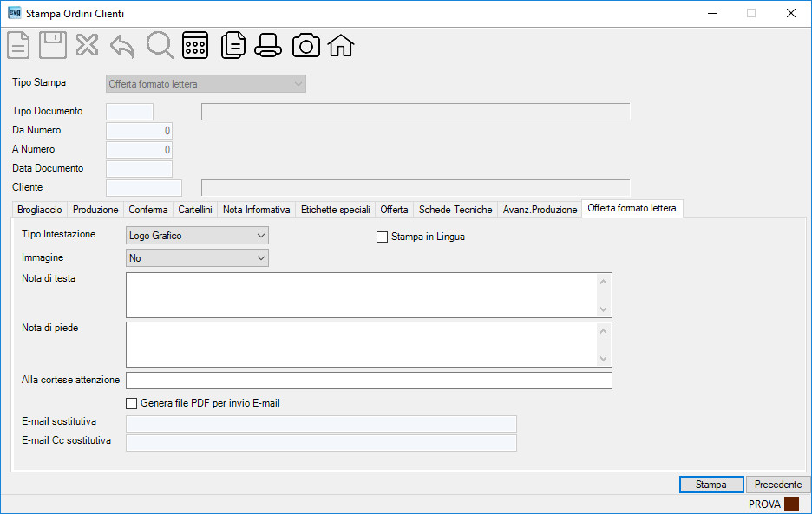Click the Alla cortese attenzione text field
Screen dimensions: 812x514
click(369, 381)
